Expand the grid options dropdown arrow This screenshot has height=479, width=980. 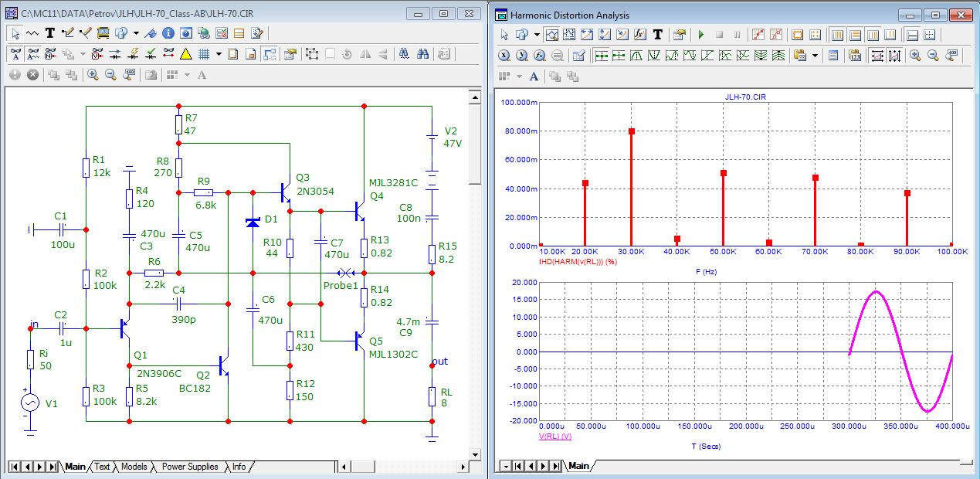pyautogui.click(x=219, y=54)
